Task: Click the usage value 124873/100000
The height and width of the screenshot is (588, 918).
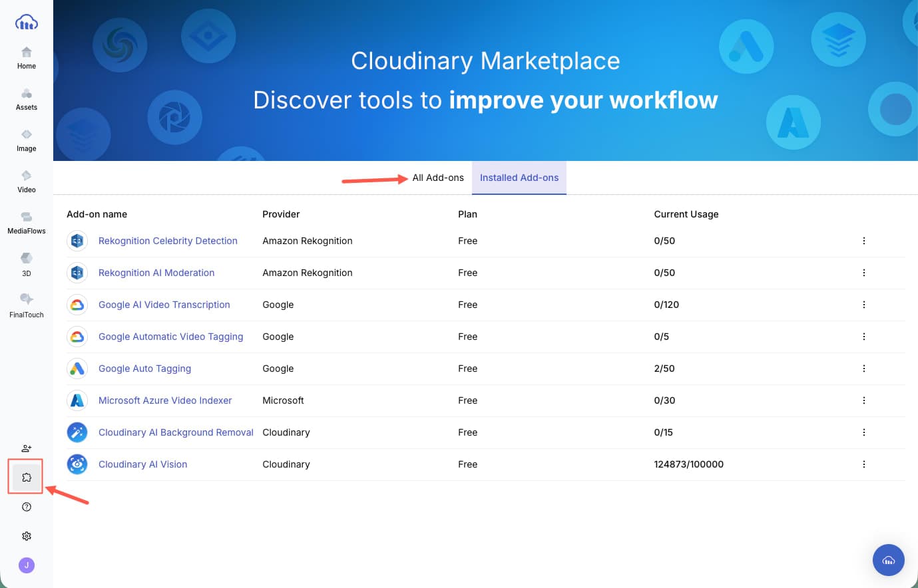Action: (688, 464)
